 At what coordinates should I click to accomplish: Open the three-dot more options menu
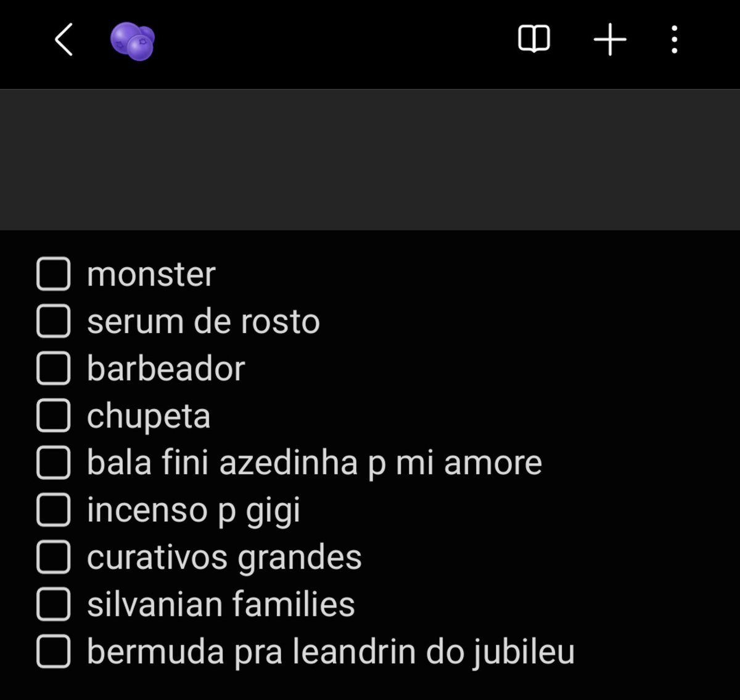click(675, 39)
